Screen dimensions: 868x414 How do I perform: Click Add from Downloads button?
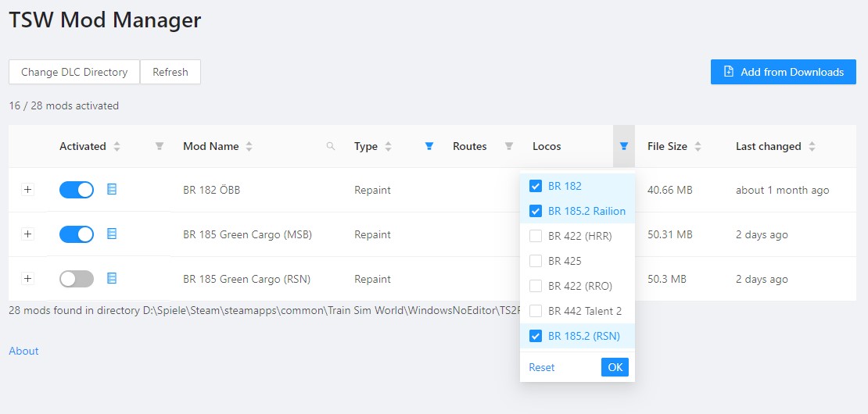point(783,72)
